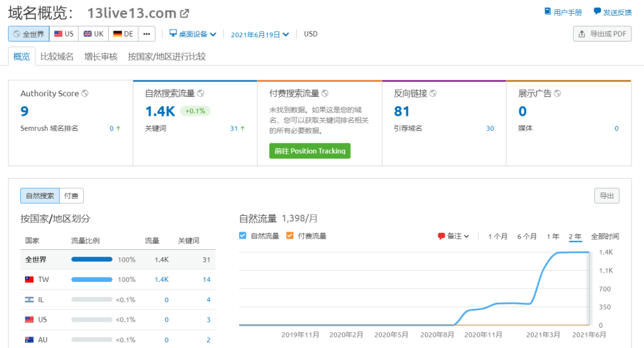Click the USD currency label
Viewport: 644px width, 348px height.
(311, 34)
